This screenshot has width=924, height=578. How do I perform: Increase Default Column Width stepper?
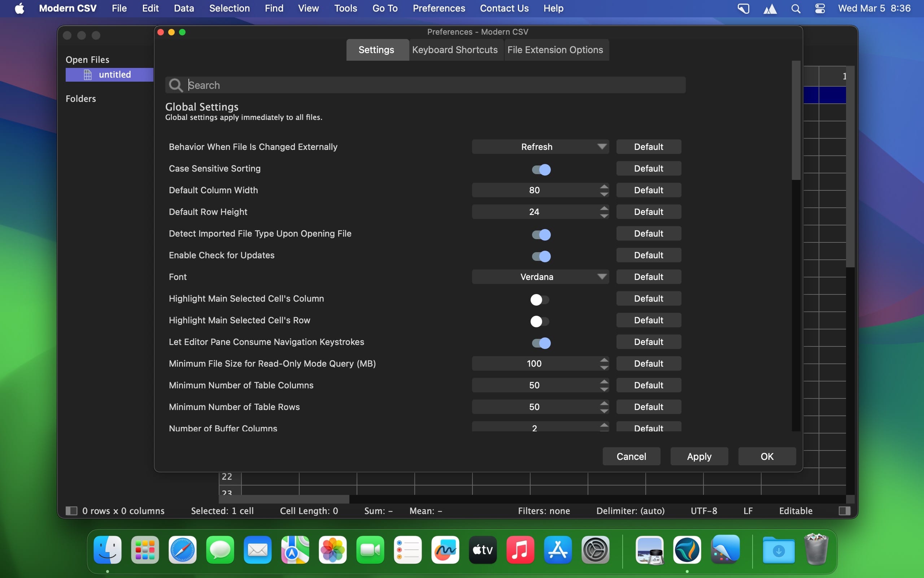click(x=604, y=186)
